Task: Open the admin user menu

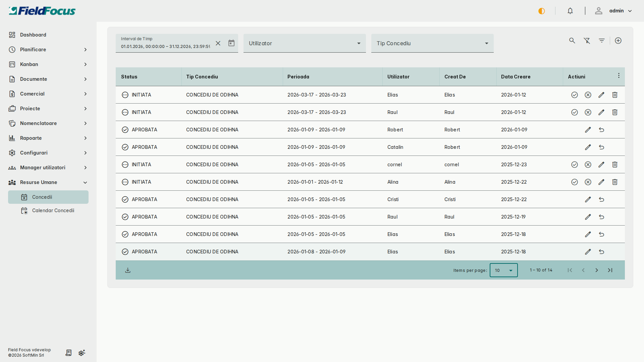Action: tap(620, 11)
